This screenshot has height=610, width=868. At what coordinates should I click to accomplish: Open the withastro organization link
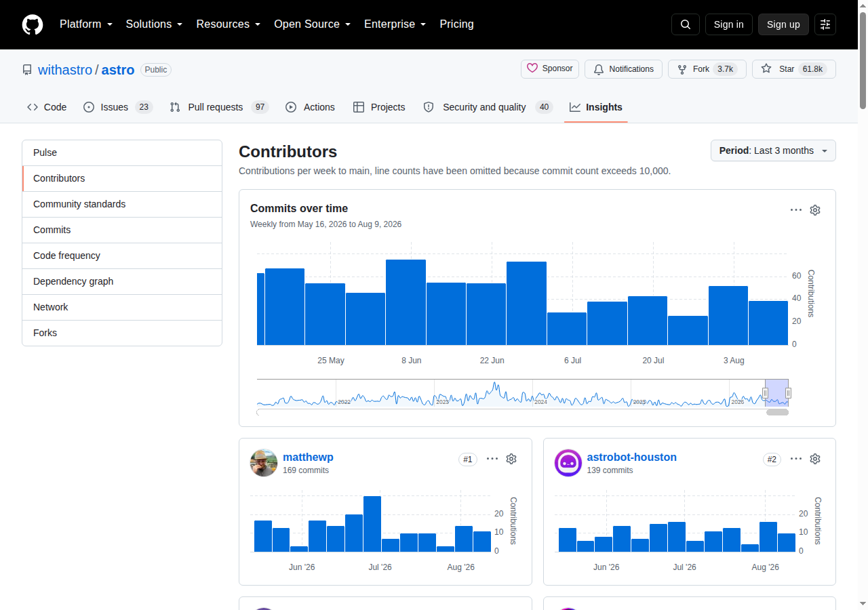click(x=65, y=70)
